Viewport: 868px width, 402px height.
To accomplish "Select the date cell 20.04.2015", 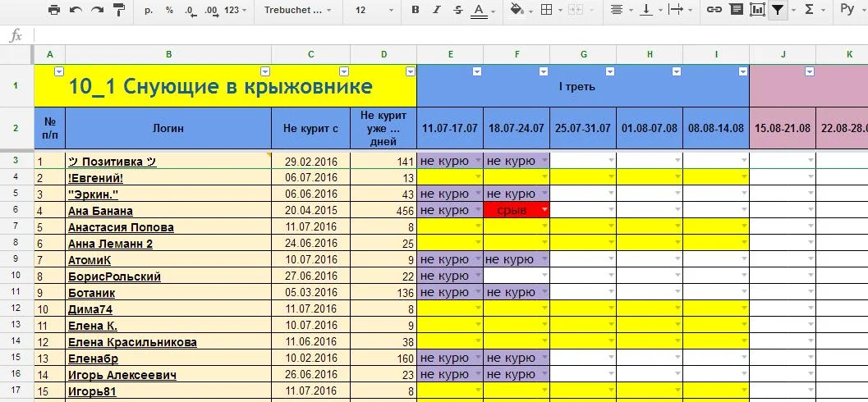I will (x=310, y=211).
